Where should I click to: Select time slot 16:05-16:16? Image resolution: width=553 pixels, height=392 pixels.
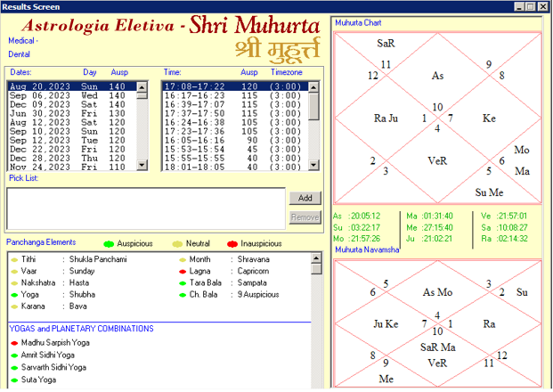coord(235,140)
